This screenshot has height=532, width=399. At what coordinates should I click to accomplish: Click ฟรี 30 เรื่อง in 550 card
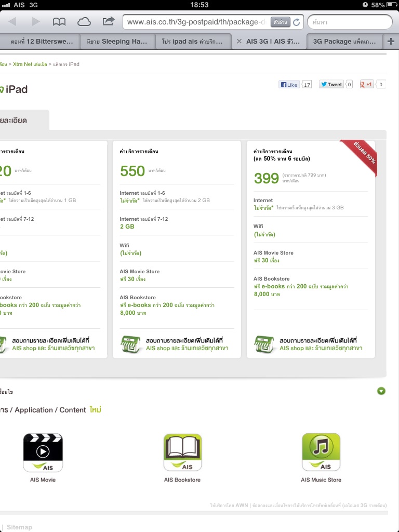point(132,279)
